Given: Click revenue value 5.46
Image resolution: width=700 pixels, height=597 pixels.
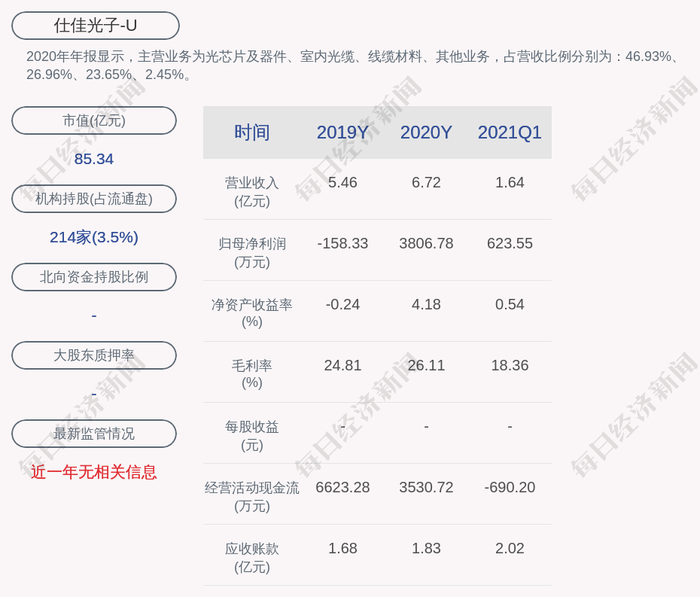Looking at the screenshot, I should [342, 183].
